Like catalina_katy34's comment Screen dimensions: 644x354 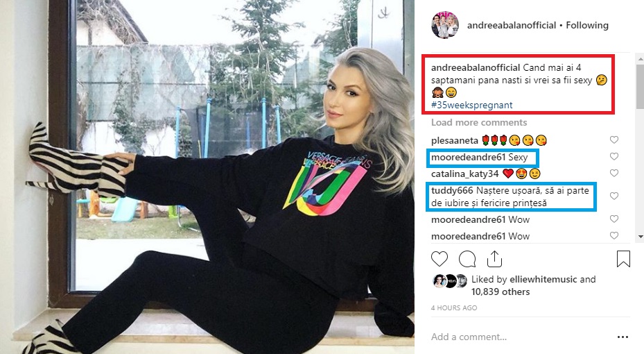(x=614, y=173)
